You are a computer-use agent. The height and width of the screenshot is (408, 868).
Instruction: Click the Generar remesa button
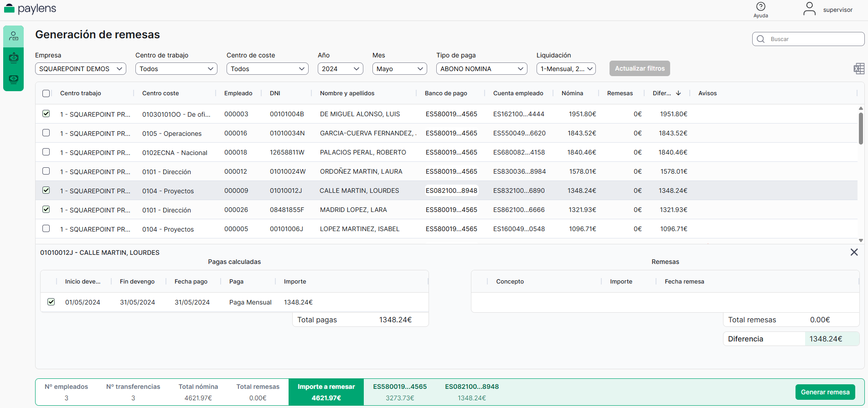[x=825, y=392]
